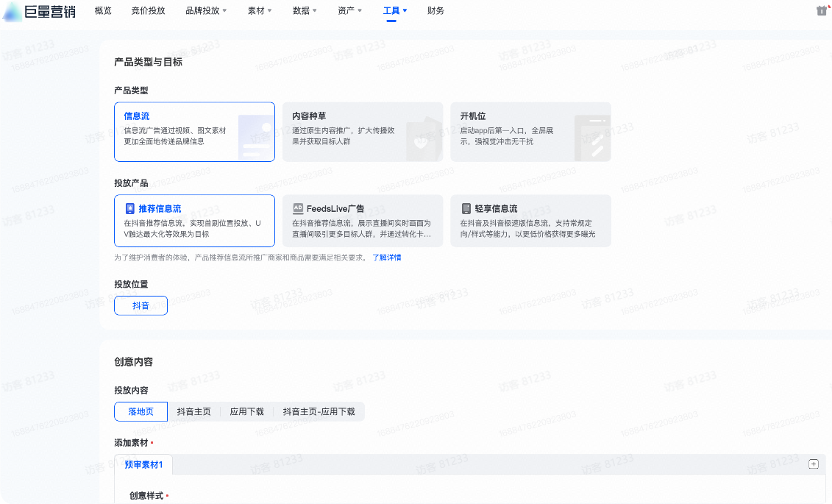Viewport: 832px width, 504px height.
Task: Click the 信息流 card illustration
Action: [256, 138]
